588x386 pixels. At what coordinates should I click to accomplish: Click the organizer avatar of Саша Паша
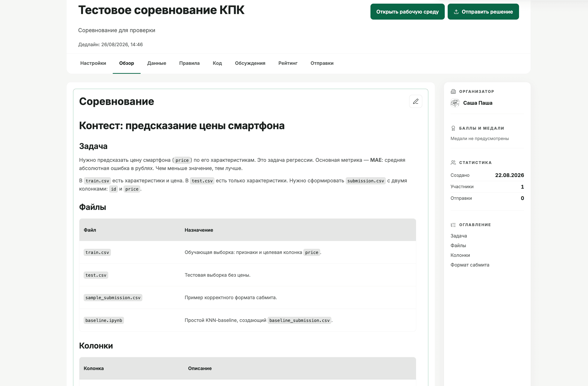coord(455,103)
